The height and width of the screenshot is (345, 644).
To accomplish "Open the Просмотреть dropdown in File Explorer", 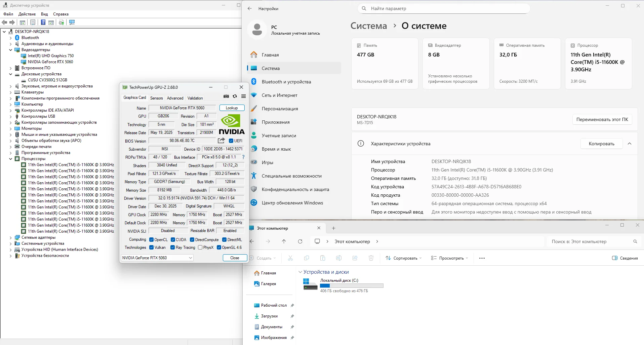I will (449, 258).
